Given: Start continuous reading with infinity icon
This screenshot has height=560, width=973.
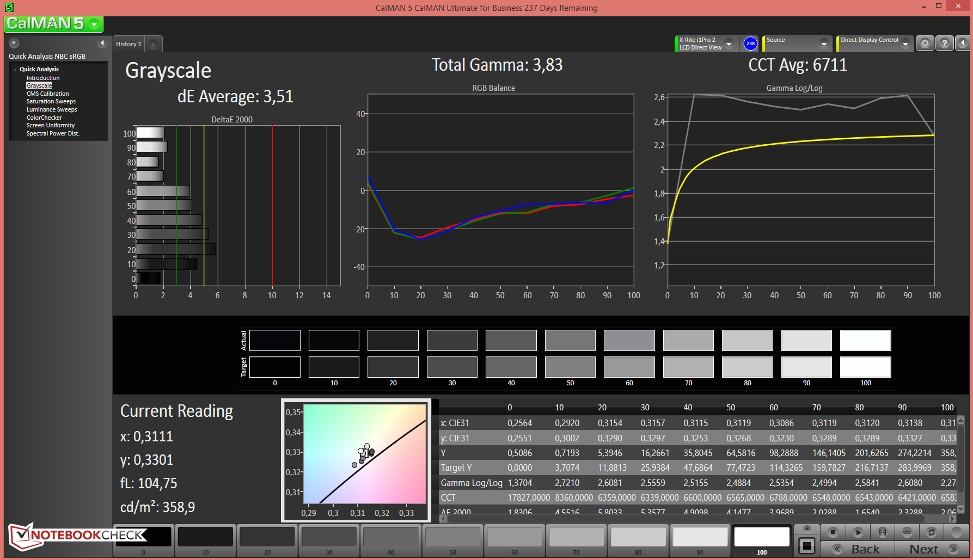Looking at the screenshot, I should click(907, 532).
